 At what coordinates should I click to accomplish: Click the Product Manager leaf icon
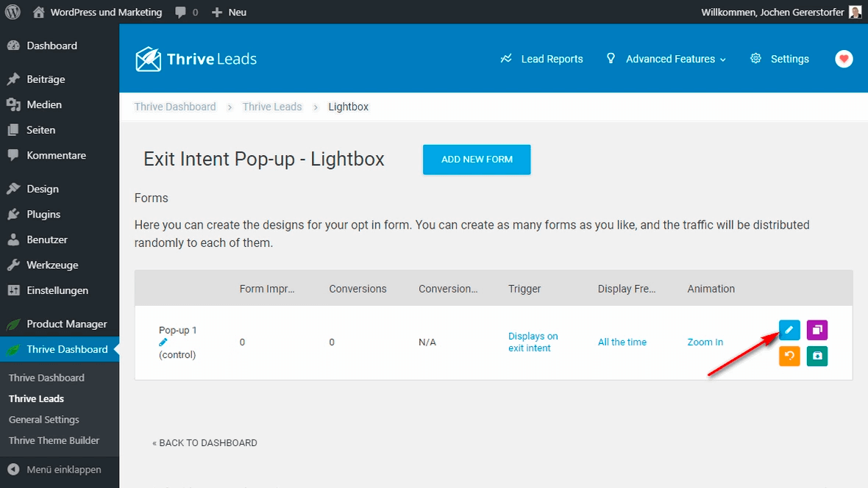coord(13,323)
